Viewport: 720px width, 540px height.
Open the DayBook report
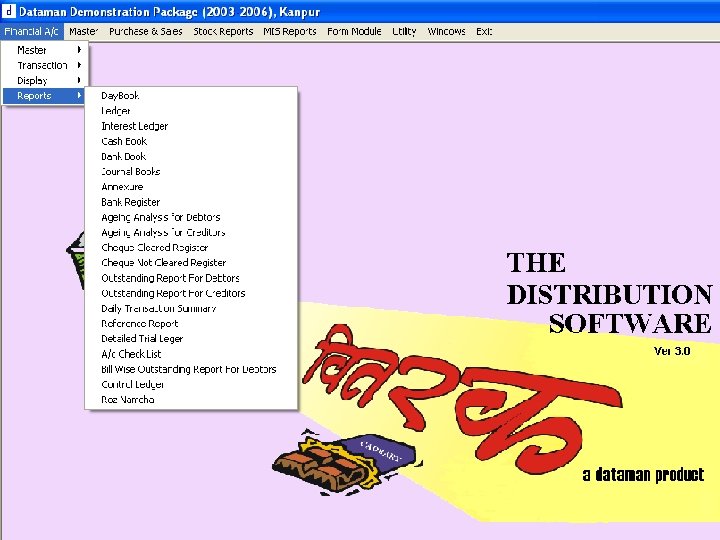click(x=191, y=96)
